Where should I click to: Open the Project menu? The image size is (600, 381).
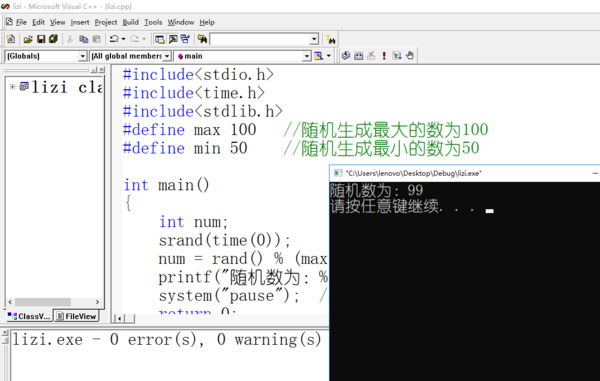click(106, 23)
